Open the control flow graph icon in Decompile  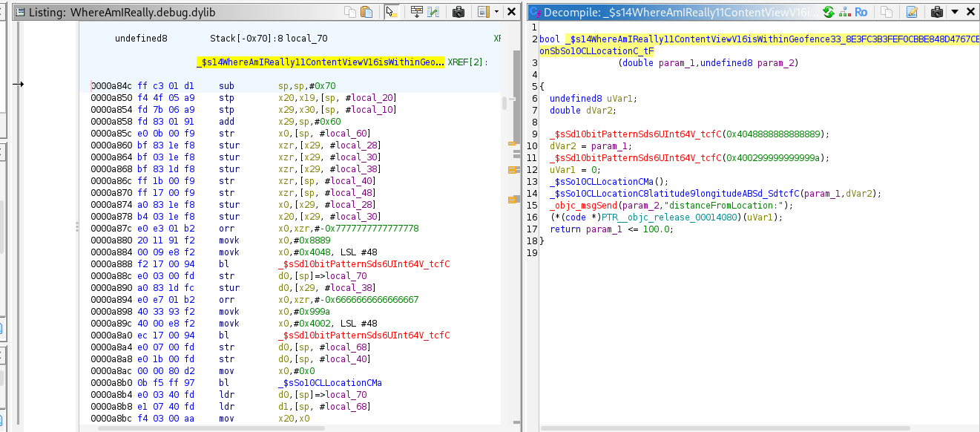pyautogui.click(x=844, y=12)
